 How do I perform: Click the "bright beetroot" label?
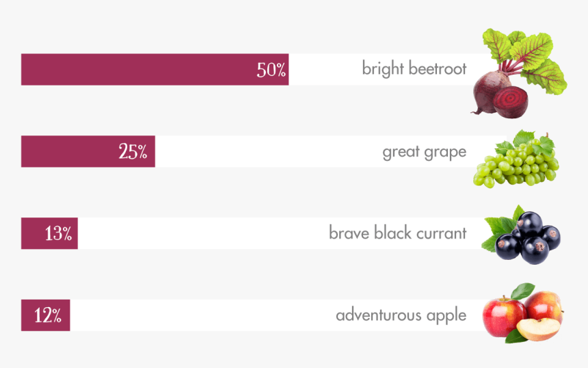414,69
